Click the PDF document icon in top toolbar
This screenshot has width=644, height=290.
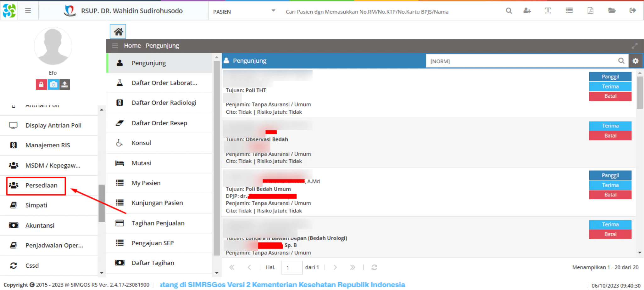(590, 11)
